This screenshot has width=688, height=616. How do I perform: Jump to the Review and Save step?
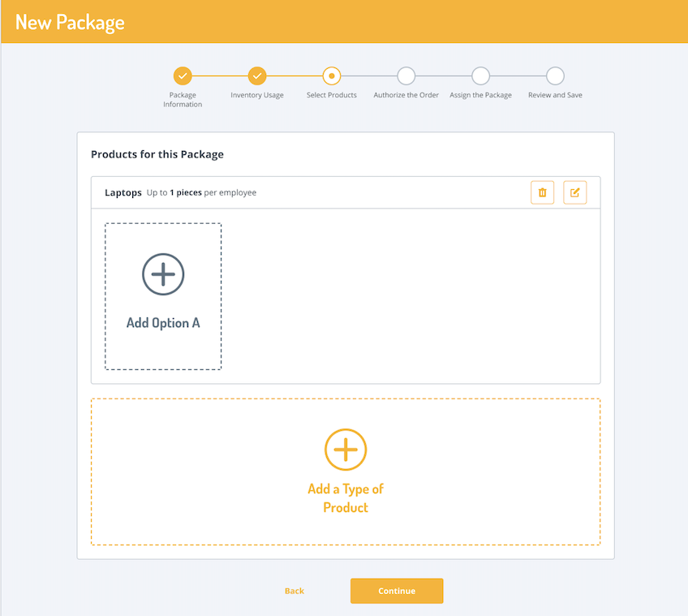point(554,94)
